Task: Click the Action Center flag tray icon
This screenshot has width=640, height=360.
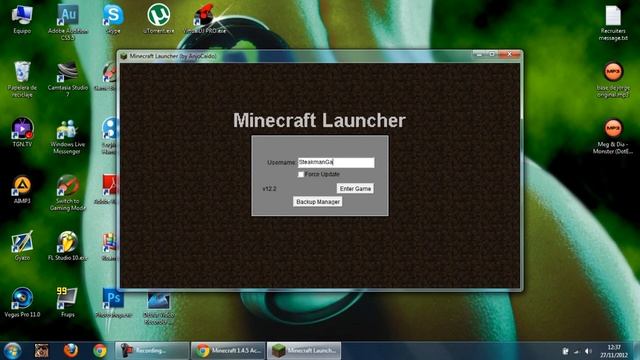Action: click(x=565, y=351)
